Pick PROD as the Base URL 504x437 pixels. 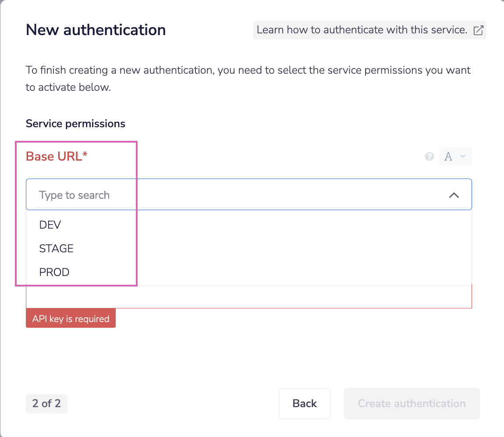tap(54, 272)
